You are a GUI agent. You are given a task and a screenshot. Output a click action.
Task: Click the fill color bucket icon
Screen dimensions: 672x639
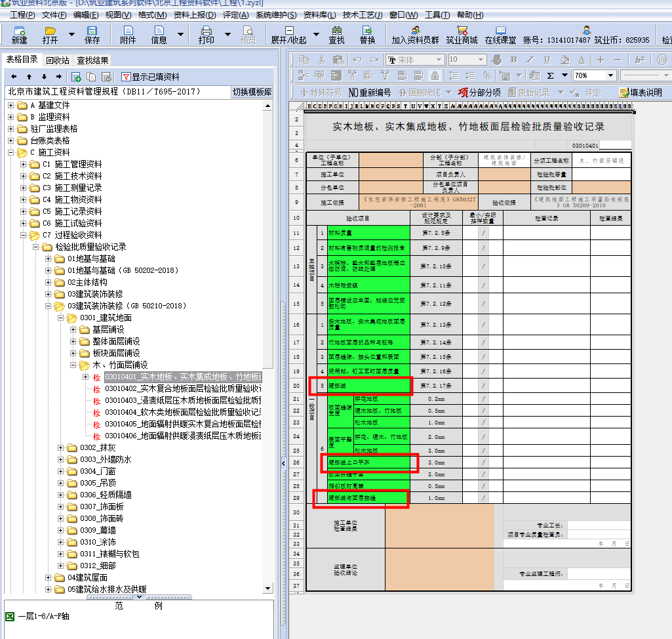565,60
